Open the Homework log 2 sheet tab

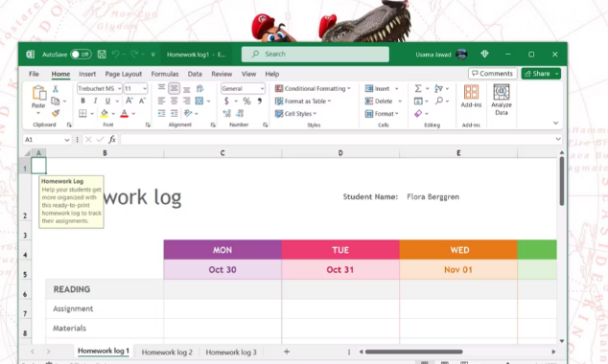(x=167, y=352)
